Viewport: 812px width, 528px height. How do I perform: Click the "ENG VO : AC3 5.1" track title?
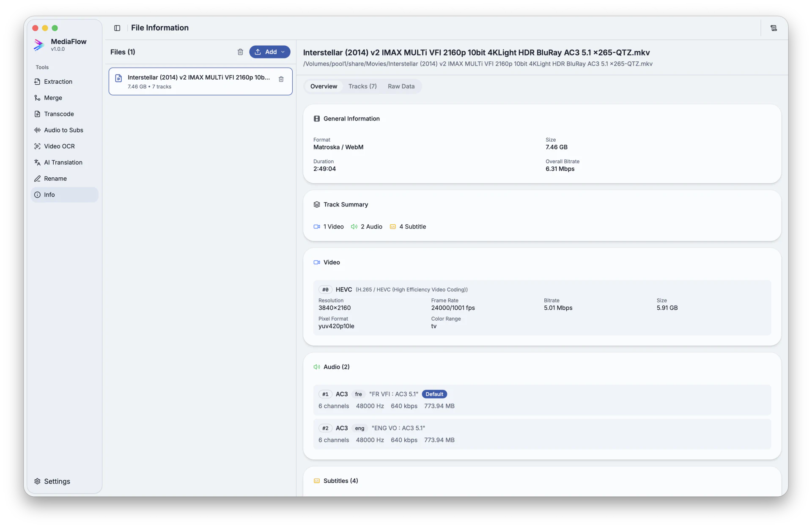coord(398,428)
